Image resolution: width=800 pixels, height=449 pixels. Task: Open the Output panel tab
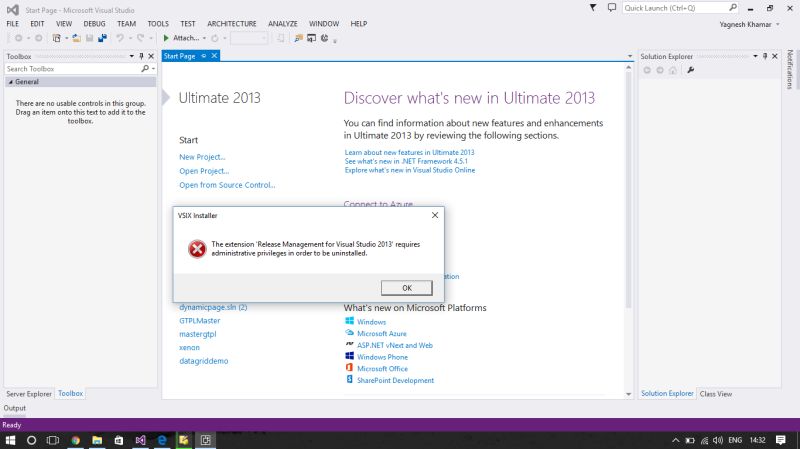pyautogui.click(x=14, y=408)
